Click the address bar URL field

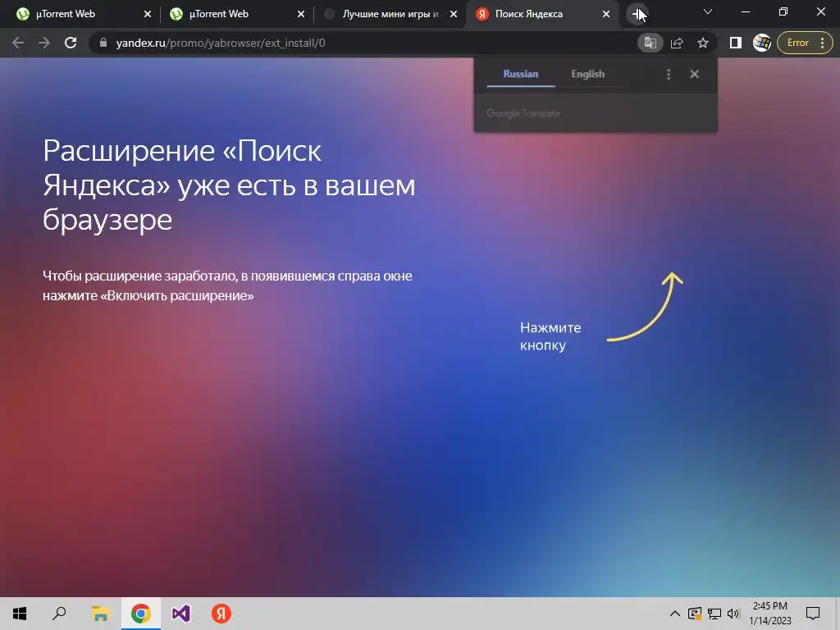point(370,43)
